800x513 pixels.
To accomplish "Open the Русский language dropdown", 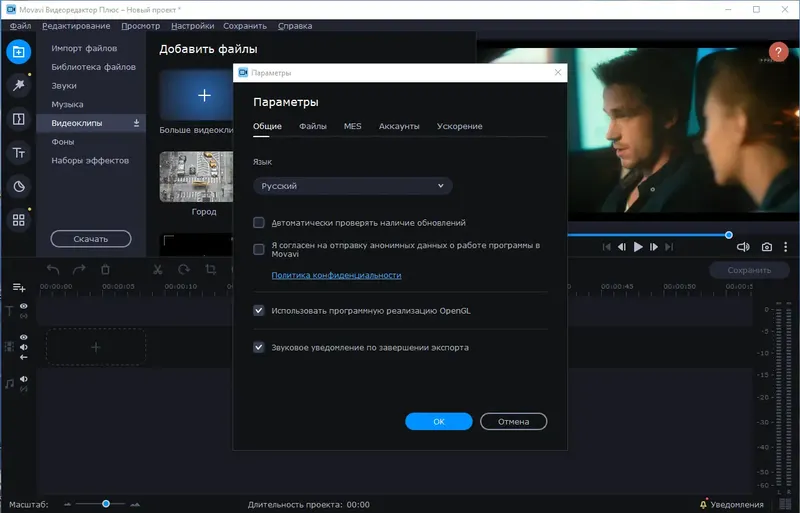I will pos(353,186).
